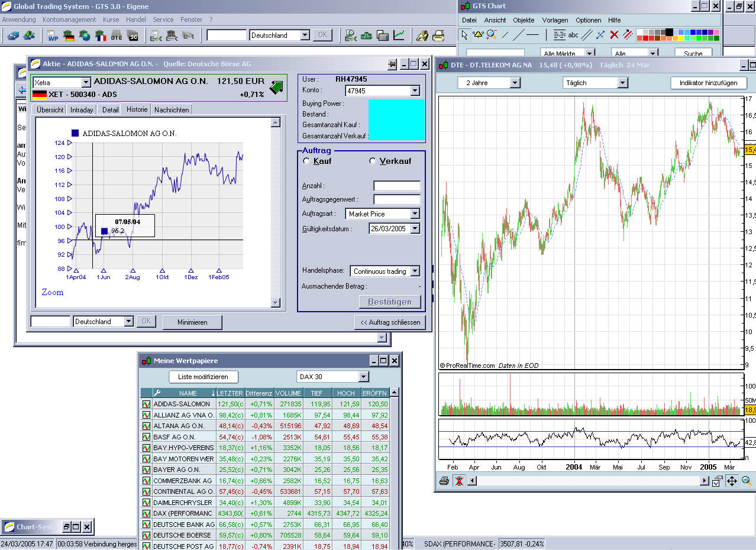Click the red X delete icon
The width and height of the screenshot is (756, 550).
(x=614, y=35)
